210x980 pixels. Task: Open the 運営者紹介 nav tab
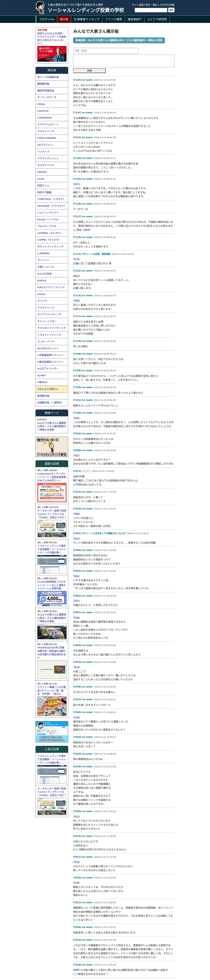click(135, 19)
